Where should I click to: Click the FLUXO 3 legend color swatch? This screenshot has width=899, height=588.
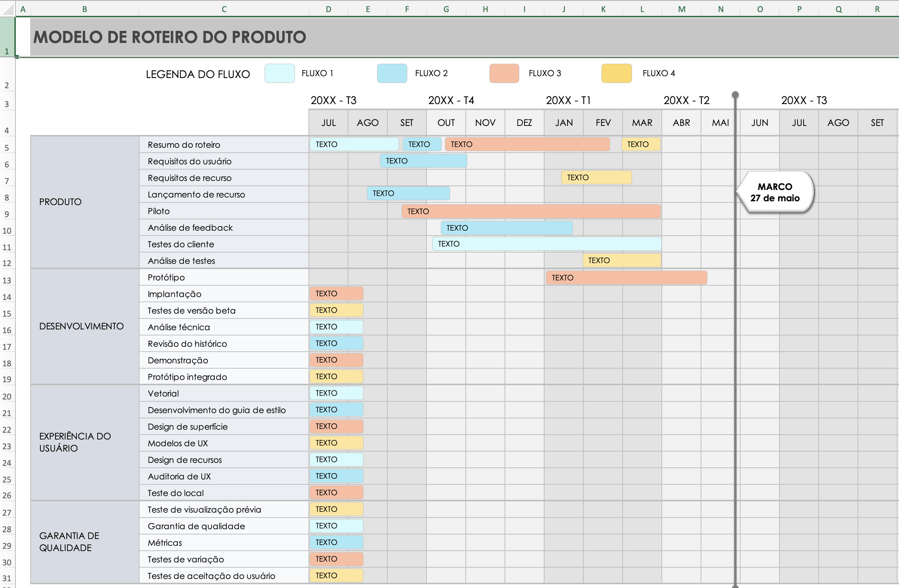tap(504, 73)
